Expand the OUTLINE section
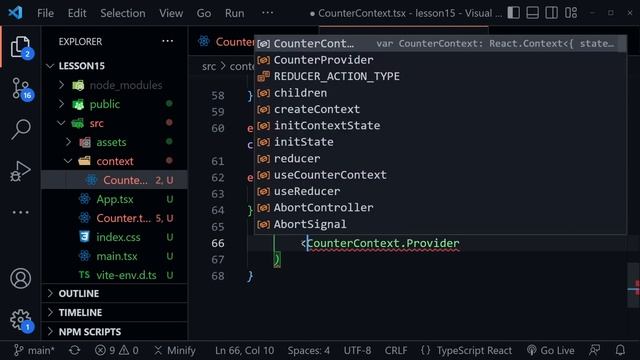The height and width of the screenshot is (360, 640). pos(114,293)
